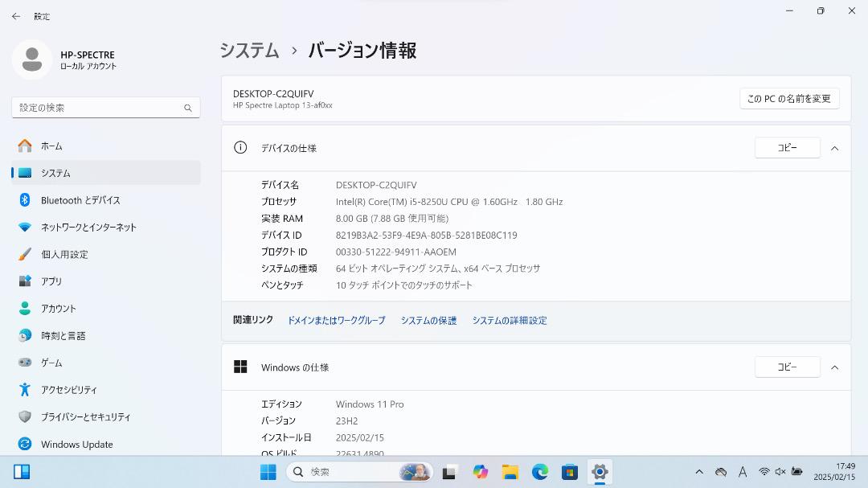Open the widgets panel icon on taskbar
The width and height of the screenshot is (868, 488).
(22, 472)
